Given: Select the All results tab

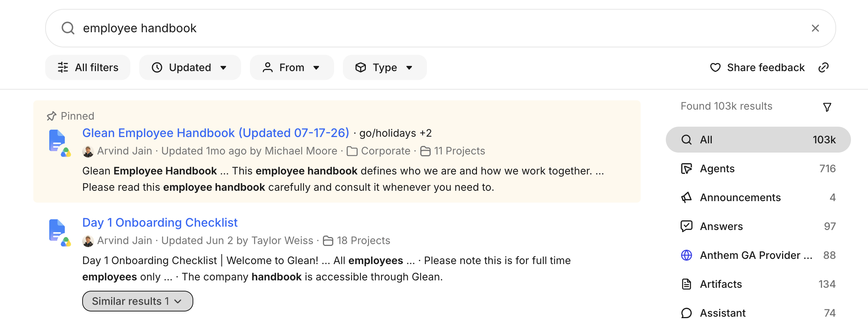Looking at the screenshot, I should [758, 140].
